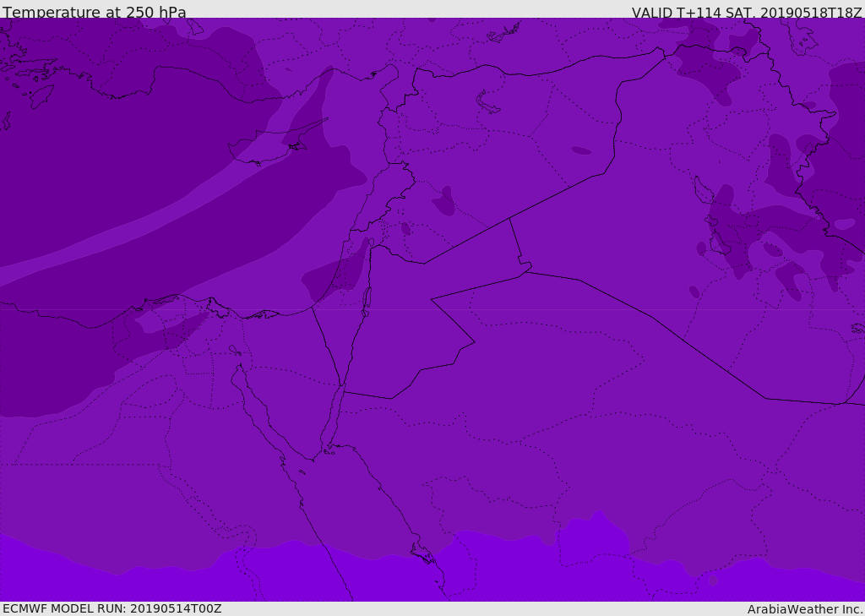The height and width of the screenshot is (616, 865).
Task: Select the island of Rhodes
Action: [41, 96]
